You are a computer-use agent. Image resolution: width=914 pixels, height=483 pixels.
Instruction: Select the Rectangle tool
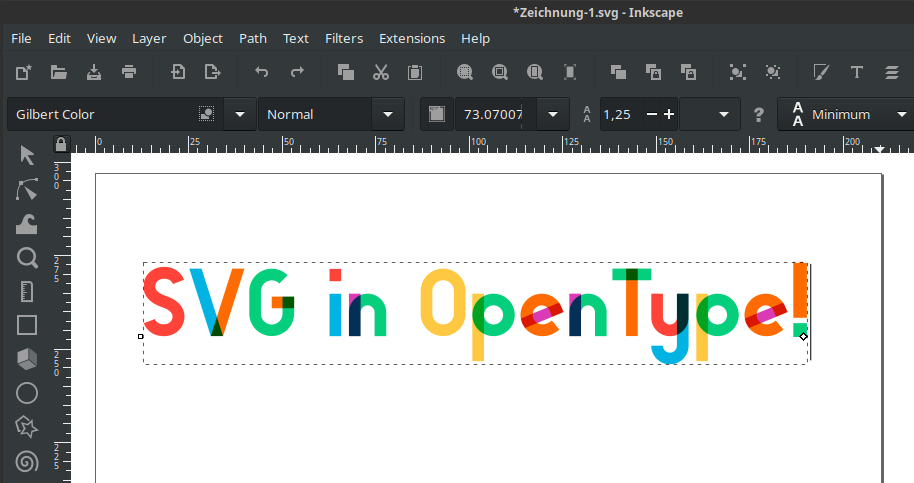[27, 325]
